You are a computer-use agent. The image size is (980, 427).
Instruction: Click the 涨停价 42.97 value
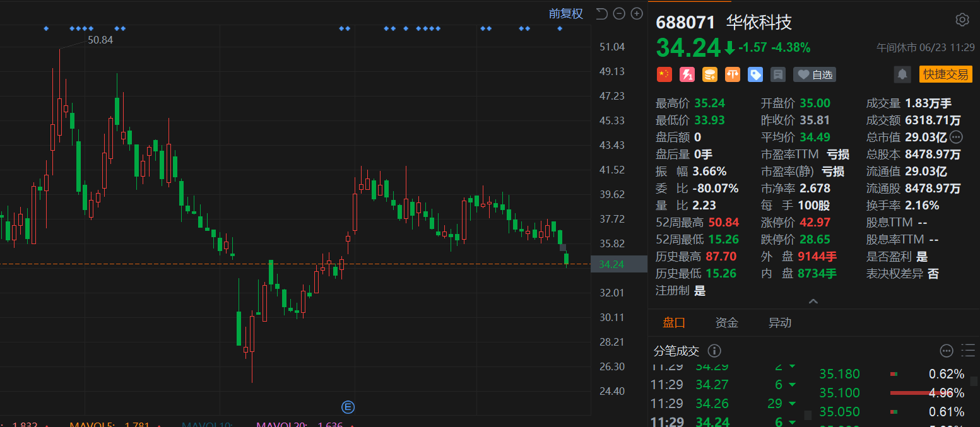tap(814, 223)
